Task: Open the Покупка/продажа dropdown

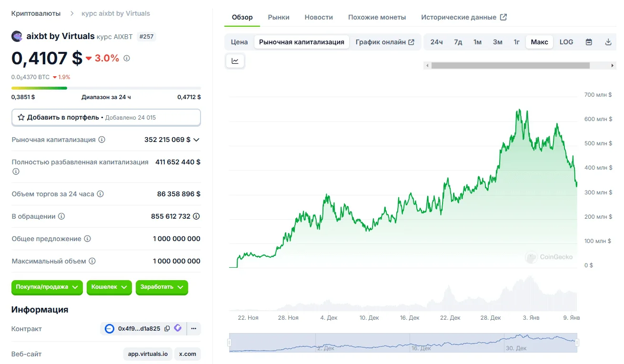Action: coord(47,287)
